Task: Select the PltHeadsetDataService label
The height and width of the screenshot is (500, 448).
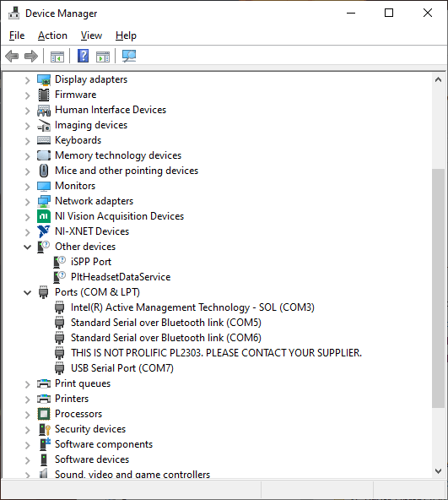Action: pyautogui.click(x=121, y=277)
